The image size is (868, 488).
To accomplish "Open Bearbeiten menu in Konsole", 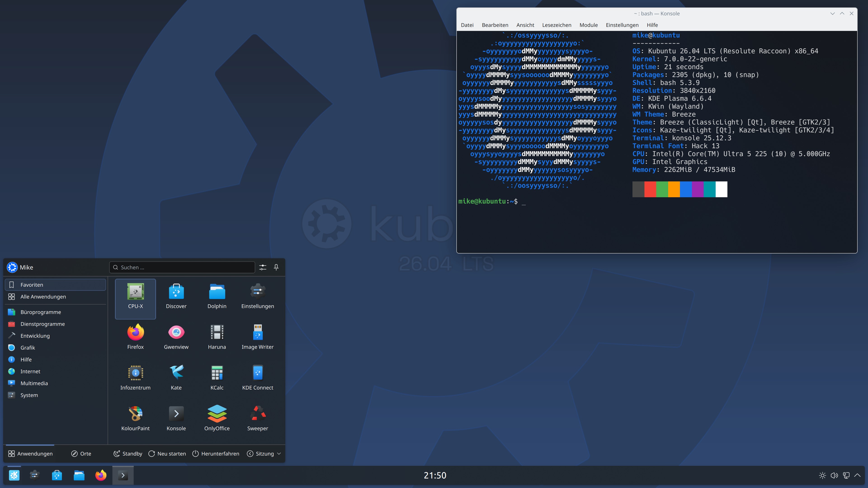I will click(x=495, y=25).
